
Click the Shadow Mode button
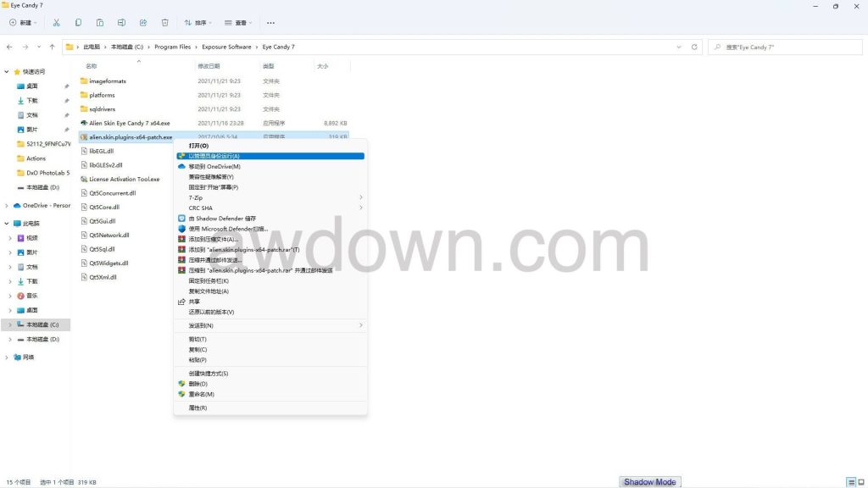[650, 482]
